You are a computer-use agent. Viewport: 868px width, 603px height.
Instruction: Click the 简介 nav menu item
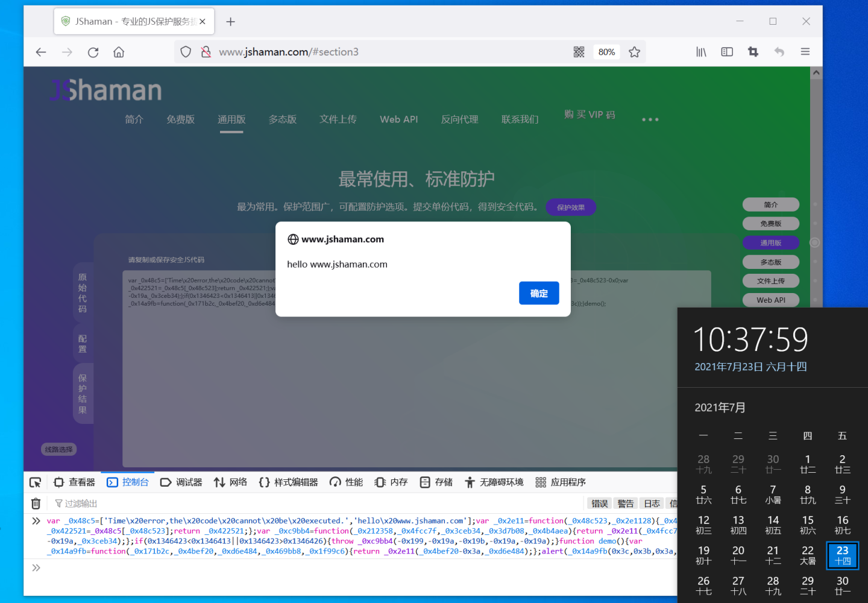click(134, 119)
